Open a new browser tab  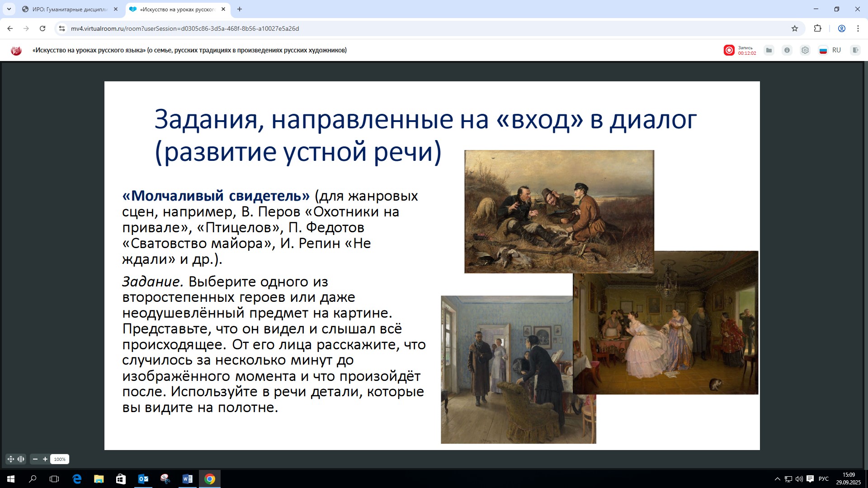pyautogui.click(x=240, y=9)
